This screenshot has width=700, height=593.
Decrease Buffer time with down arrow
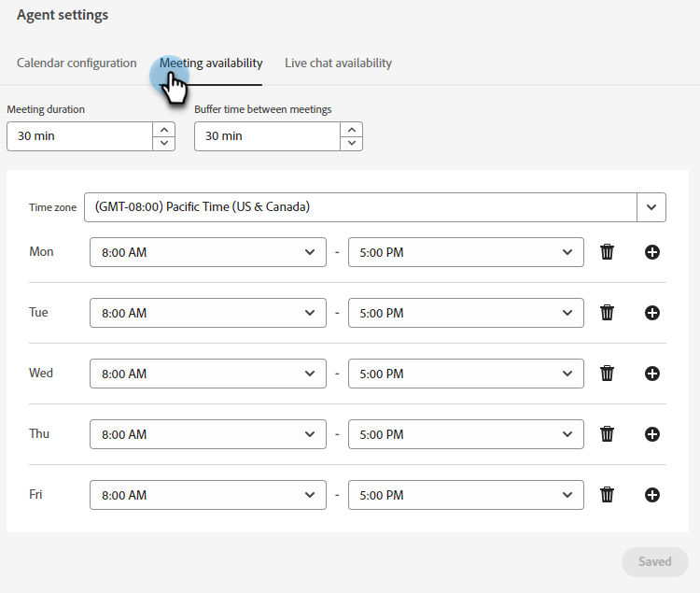point(352,143)
